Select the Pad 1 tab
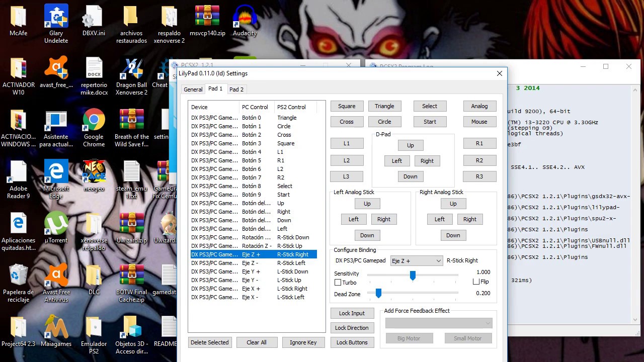644x362 pixels. click(215, 88)
